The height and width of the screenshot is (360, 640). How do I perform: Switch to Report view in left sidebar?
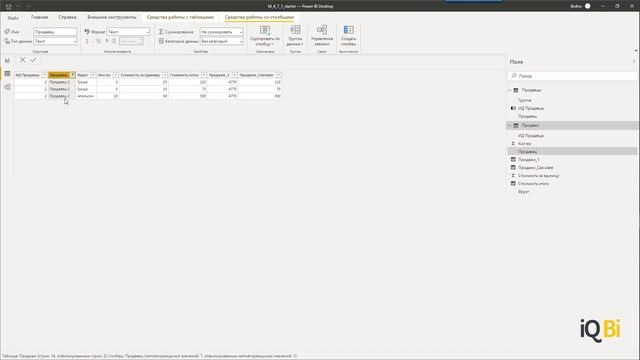(7, 60)
